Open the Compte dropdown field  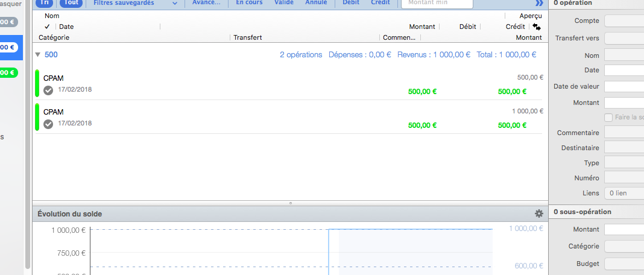624,21
